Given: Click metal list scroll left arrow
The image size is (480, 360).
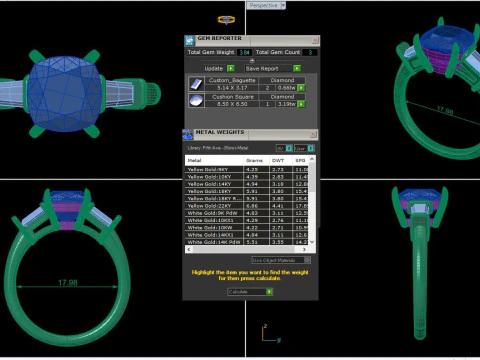Looking at the screenshot, I should [x=189, y=249].
